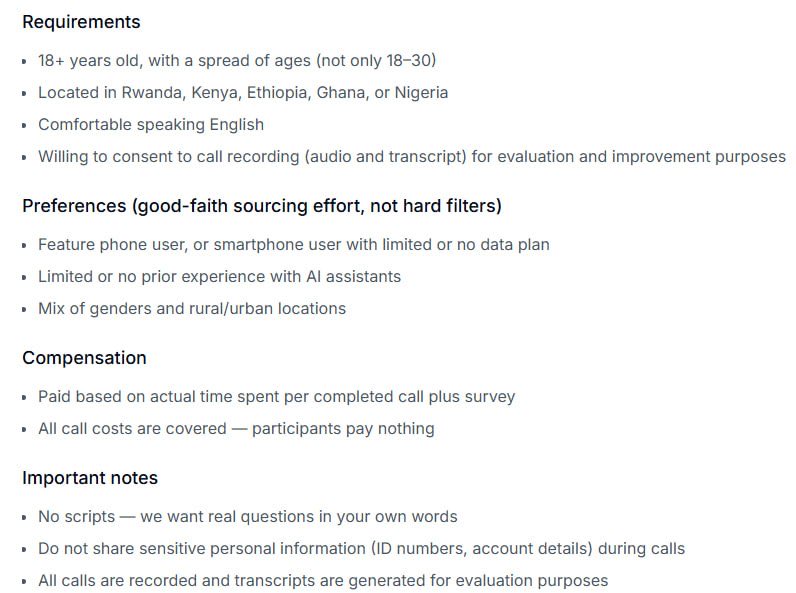Screen dimensions: 796x593
Task: Click the call recording consent bullet
Action: tap(412, 156)
